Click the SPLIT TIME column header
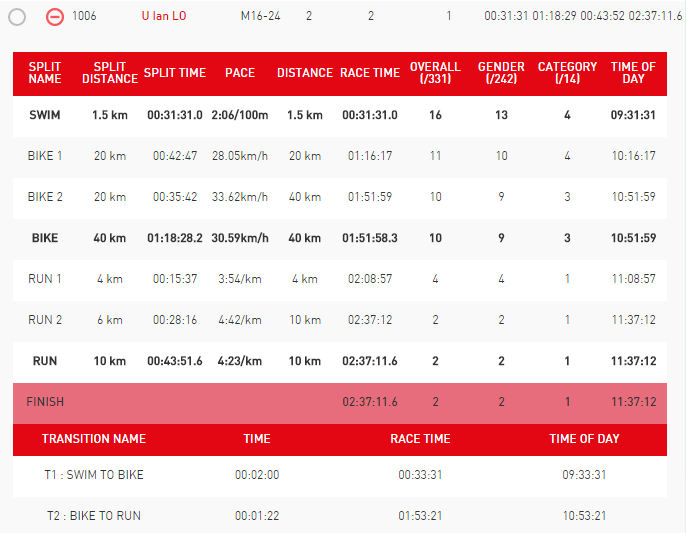 [175, 73]
